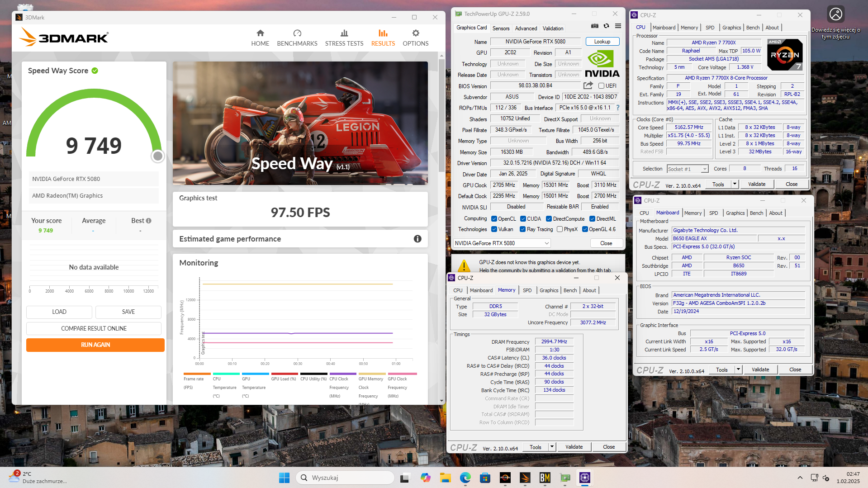
Task: Click info icon next to Best score
Action: point(149,221)
